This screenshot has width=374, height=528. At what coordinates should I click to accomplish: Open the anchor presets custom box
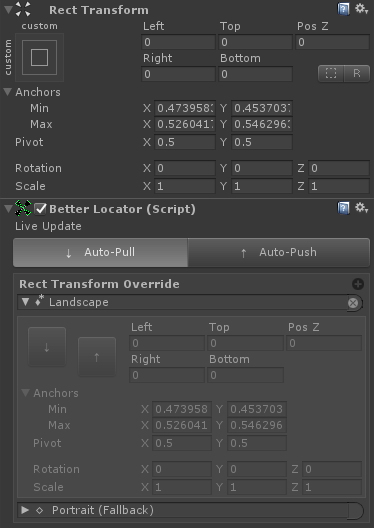(x=39, y=58)
